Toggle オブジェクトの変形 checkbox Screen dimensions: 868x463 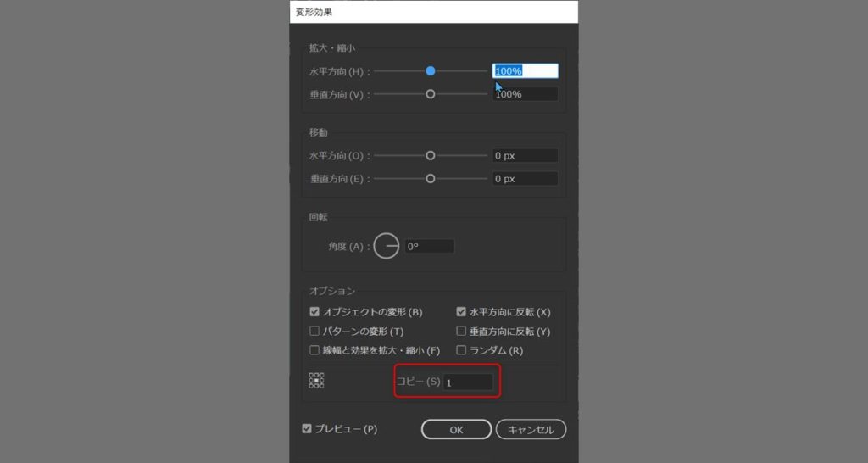[x=315, y=312]
